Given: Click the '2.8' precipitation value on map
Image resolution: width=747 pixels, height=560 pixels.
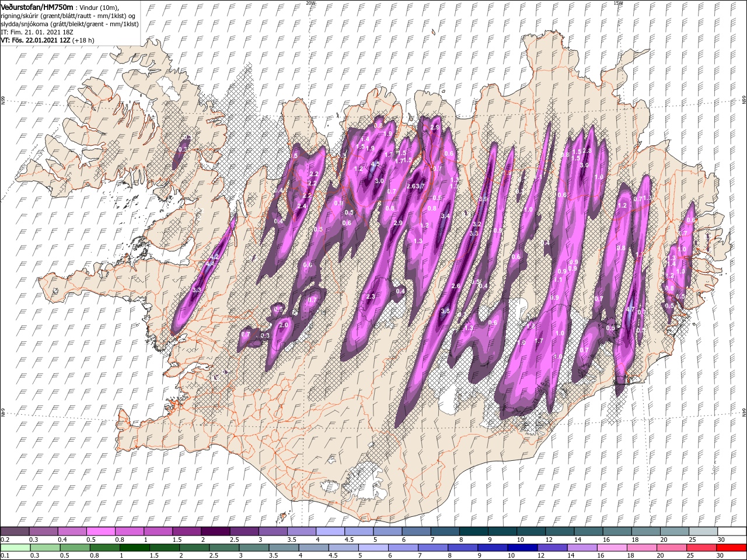Looking at the screenshot, I should click(x=587, y=150).
